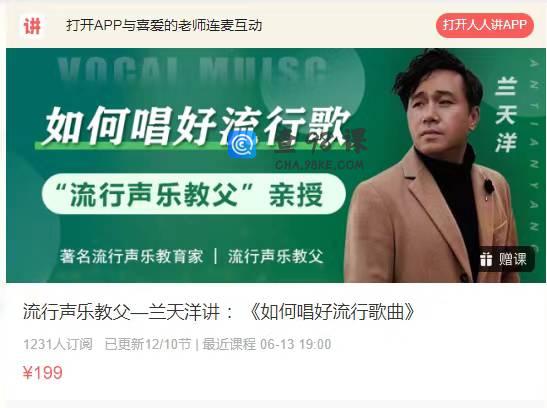Click the gift icon beside 赠课

tap(486, 259)
